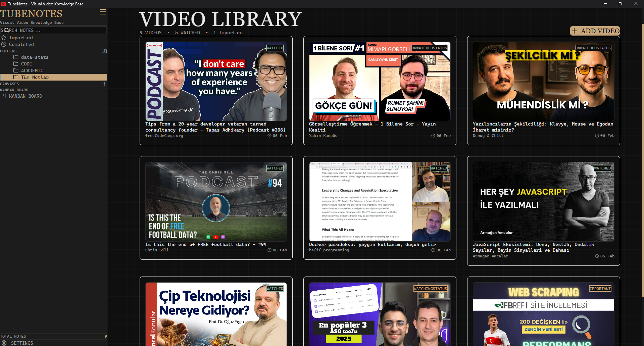The image size is (644, 346).
Task: Click the magnifier icon in search bar
Action: tap(7, 30)
